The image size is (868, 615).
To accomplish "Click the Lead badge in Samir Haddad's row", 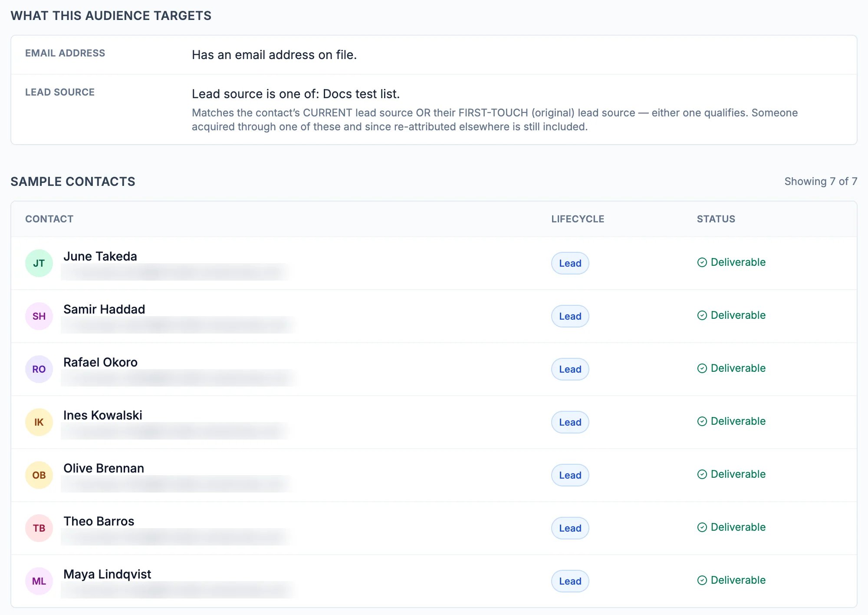I will pyautogui.click(x=570, y=316).
